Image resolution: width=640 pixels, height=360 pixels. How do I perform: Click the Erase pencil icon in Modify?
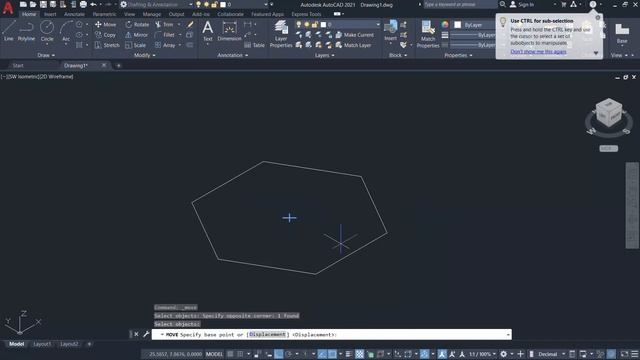(x=190, y=24)
